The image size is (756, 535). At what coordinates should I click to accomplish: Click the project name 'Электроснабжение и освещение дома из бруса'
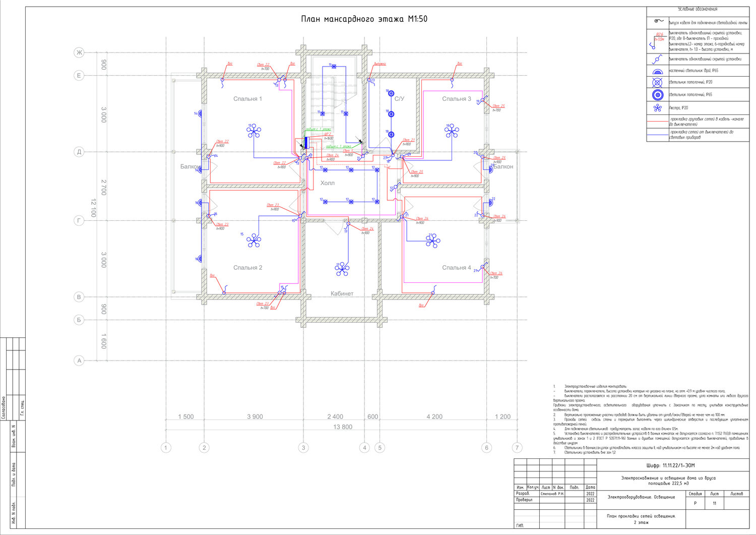point(668,478)
